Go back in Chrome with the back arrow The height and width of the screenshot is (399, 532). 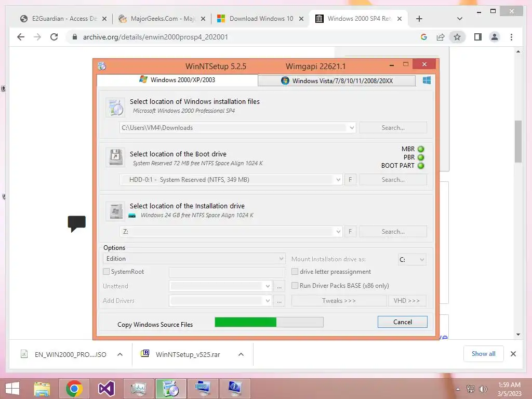[21, 37]
